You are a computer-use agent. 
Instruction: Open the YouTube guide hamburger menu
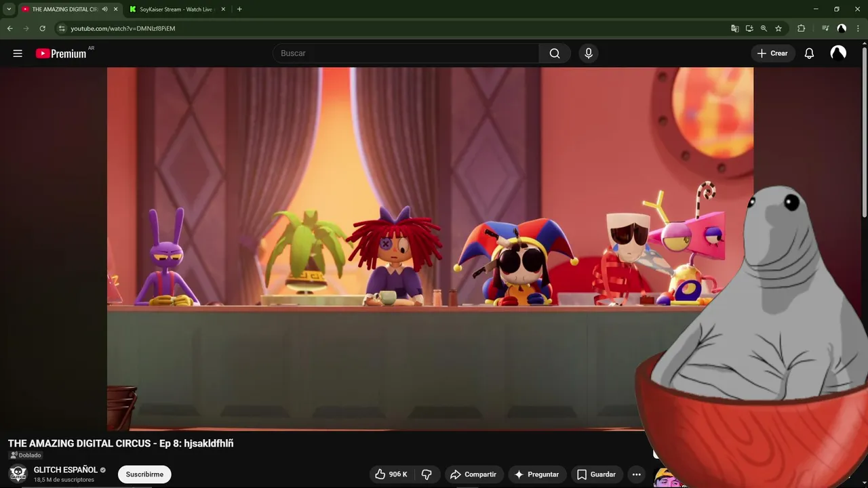(x=18, y=54)
